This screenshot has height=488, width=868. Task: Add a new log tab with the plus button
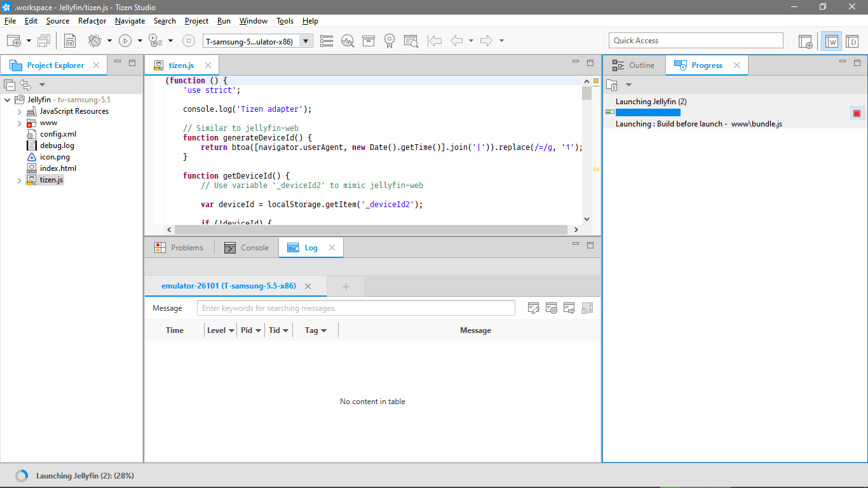[345, 285]
